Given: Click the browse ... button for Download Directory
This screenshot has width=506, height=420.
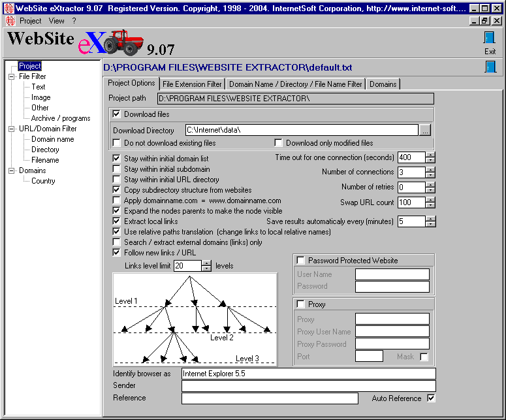Looking at the screenshot, I should coord(425,130).
